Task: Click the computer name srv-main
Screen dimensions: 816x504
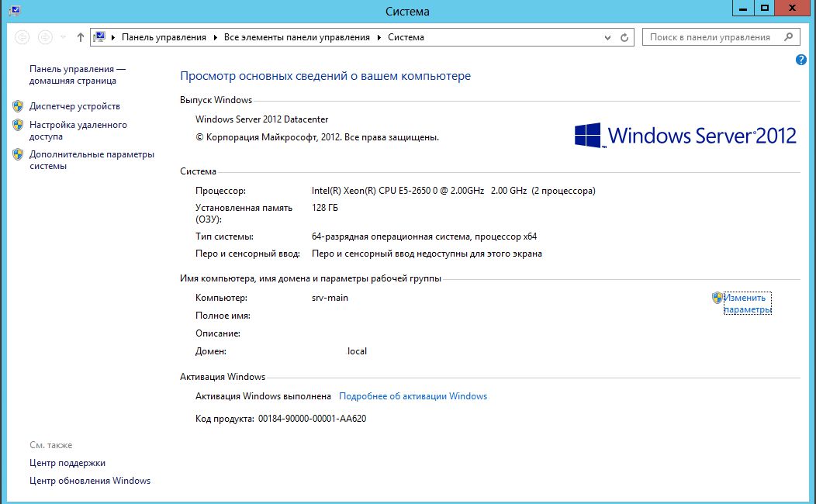Action: (x=330, y=298)
